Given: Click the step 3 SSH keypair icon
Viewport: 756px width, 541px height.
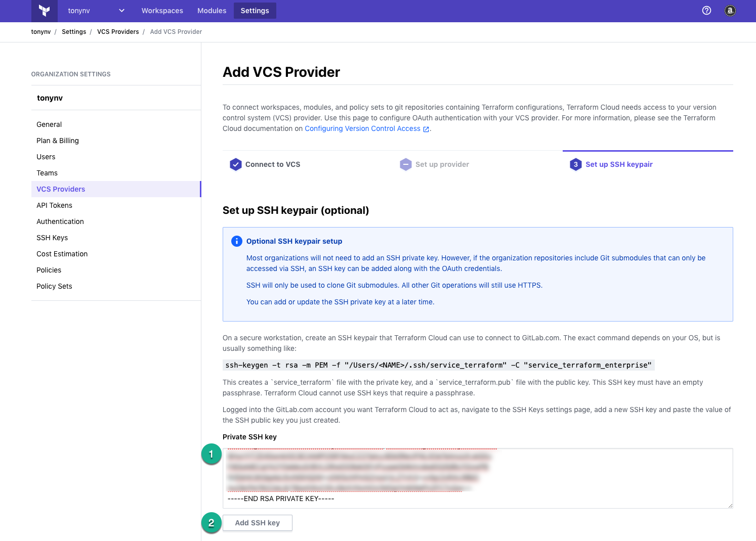Looking at the screenshot, I should (576, 164).
